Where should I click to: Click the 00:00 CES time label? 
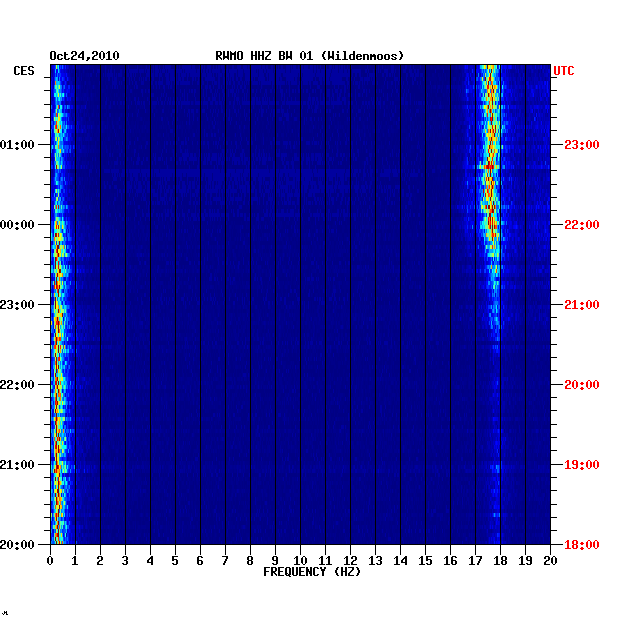click(17, 225)
